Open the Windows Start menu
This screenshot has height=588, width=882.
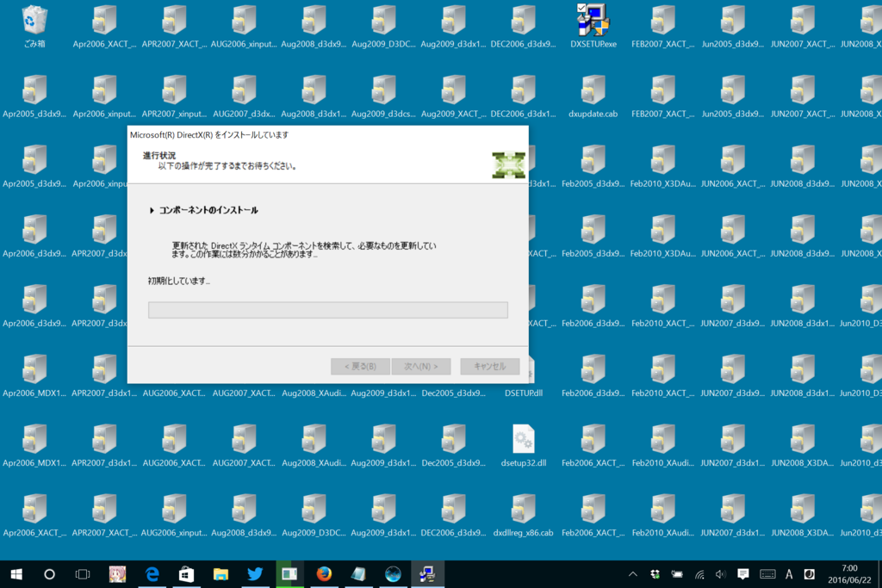pos(16,574)
